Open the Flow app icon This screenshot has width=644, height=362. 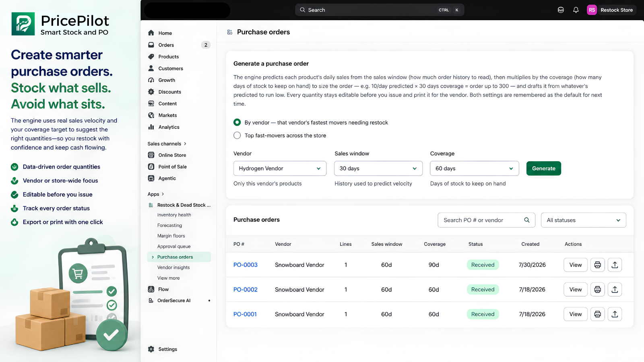tap(151, 289)
